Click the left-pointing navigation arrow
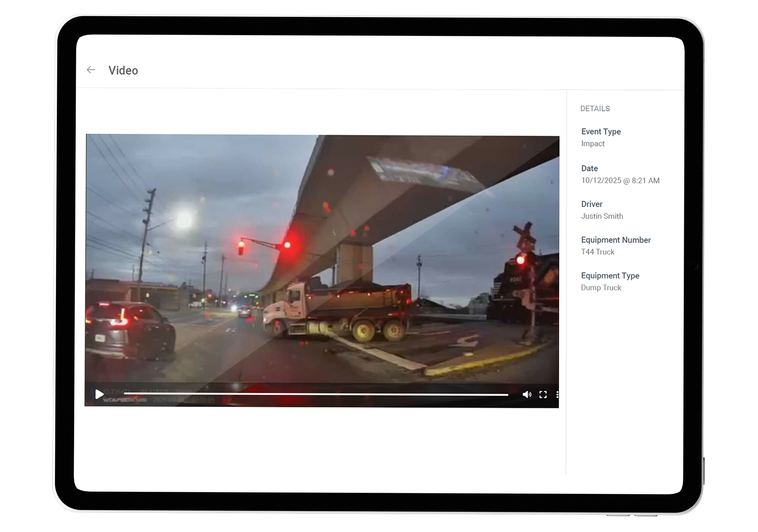 coord(91,70)
